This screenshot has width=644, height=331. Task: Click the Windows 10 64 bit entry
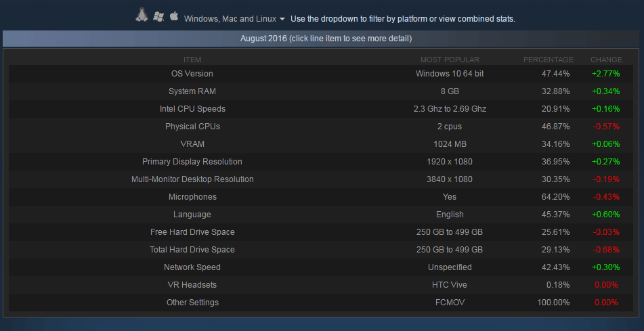tap(450, 74)
